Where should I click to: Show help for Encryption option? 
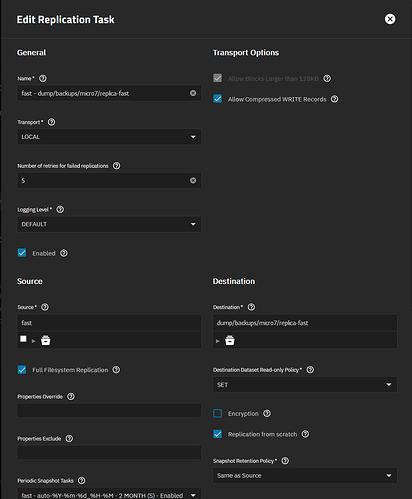pos(267,413)
